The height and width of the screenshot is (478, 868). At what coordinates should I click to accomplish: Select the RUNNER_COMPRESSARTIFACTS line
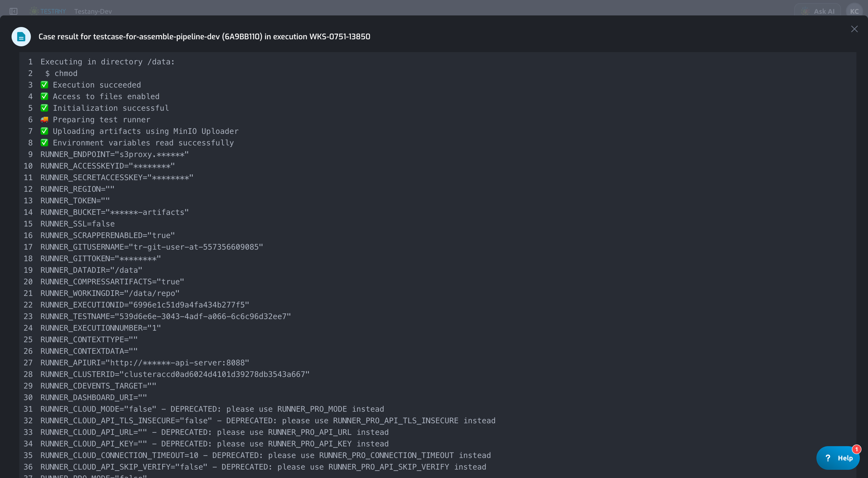click(112, 281)
